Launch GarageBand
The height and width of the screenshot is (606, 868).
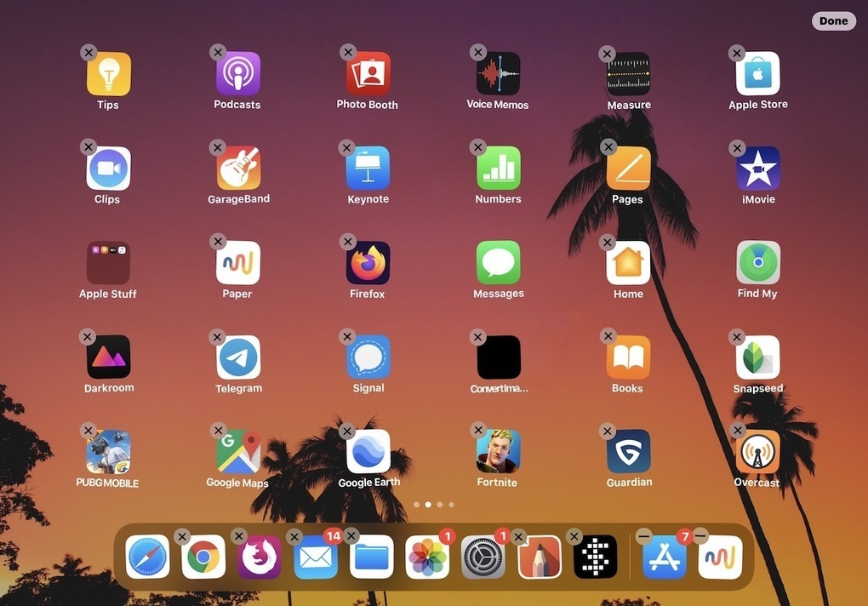pos(238,169)
